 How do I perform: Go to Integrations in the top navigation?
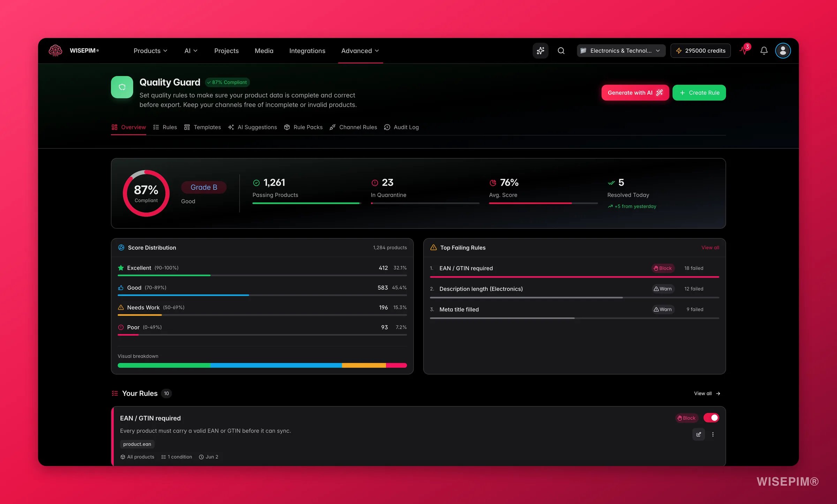pos(307,51)
